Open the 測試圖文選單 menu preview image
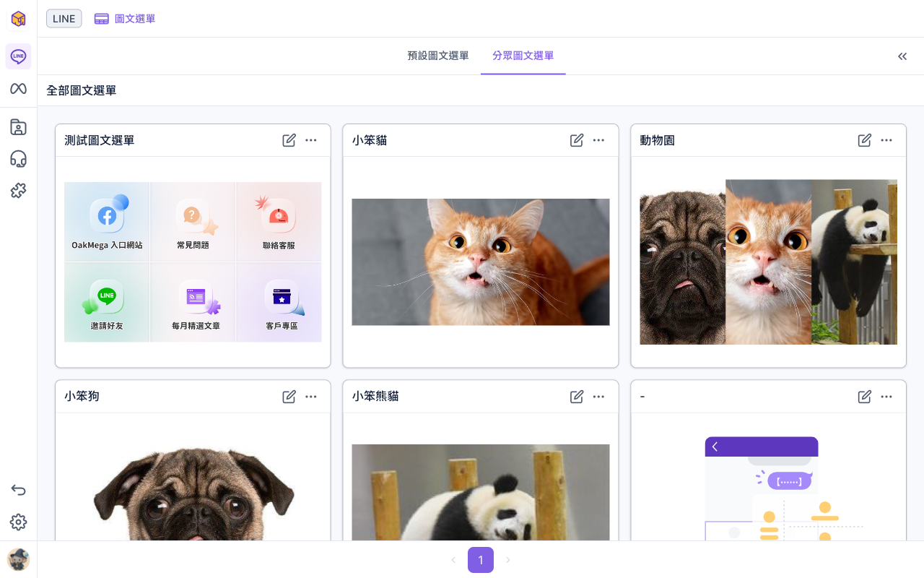 point(193,262)
